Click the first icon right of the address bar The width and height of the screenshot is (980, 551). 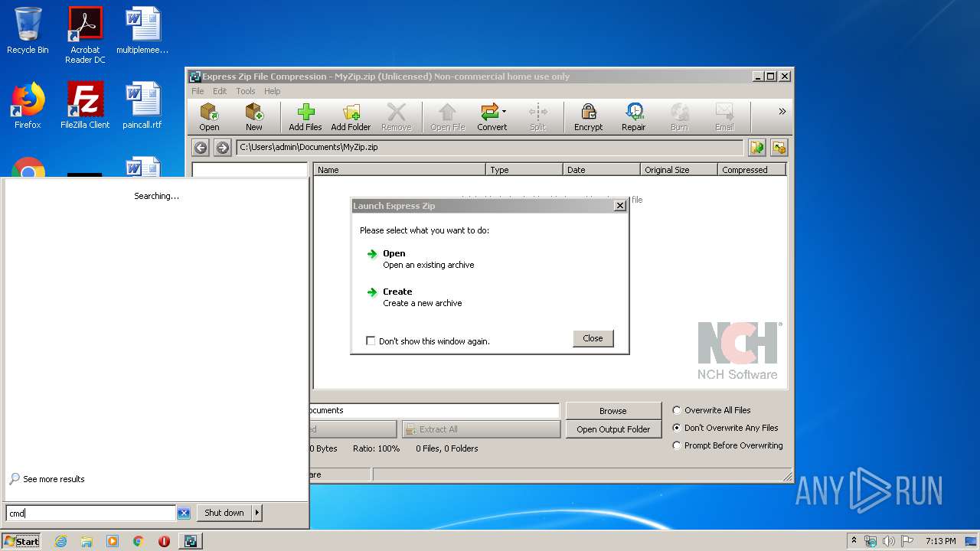757,148
